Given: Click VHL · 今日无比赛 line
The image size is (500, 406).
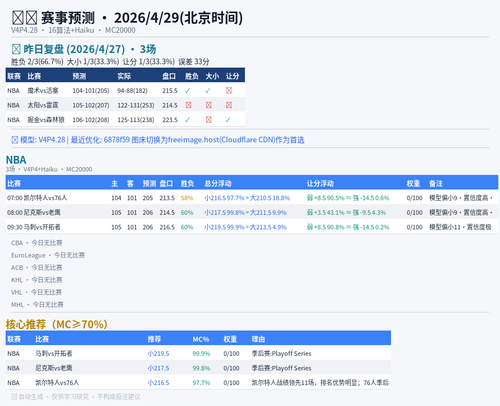Looking at the screenshot, I should [x=37, y=292].
